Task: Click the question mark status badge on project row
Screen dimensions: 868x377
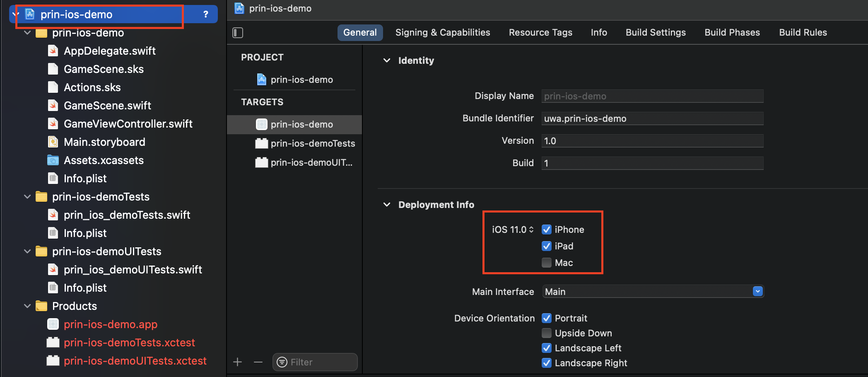Action: (x=206, y=14)
